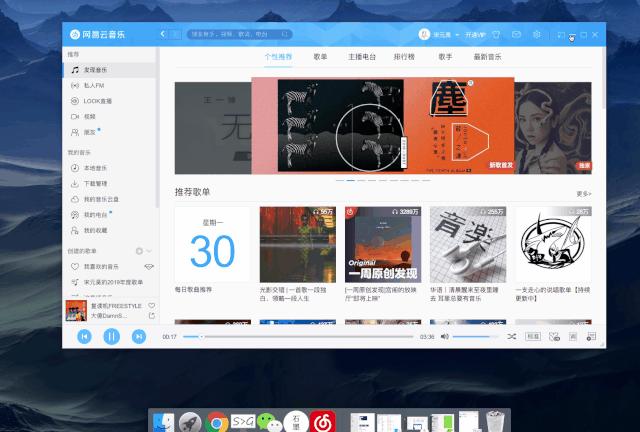Collapse the created playlists (创建的歌单) section

[x=149, y=251]
